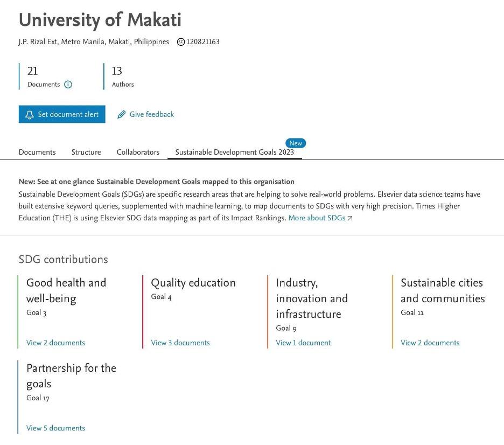504x445 pixels.
Task: Switch to the Documents tab
Action: (37, 152)
